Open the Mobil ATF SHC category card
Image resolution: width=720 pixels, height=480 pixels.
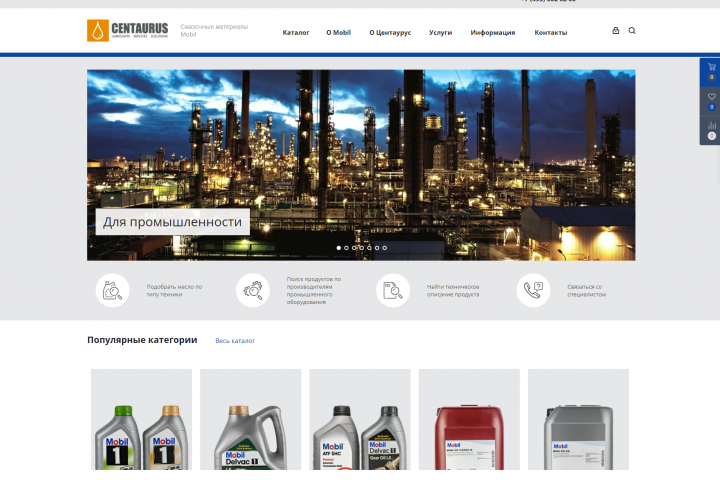[x=360, y=419]
